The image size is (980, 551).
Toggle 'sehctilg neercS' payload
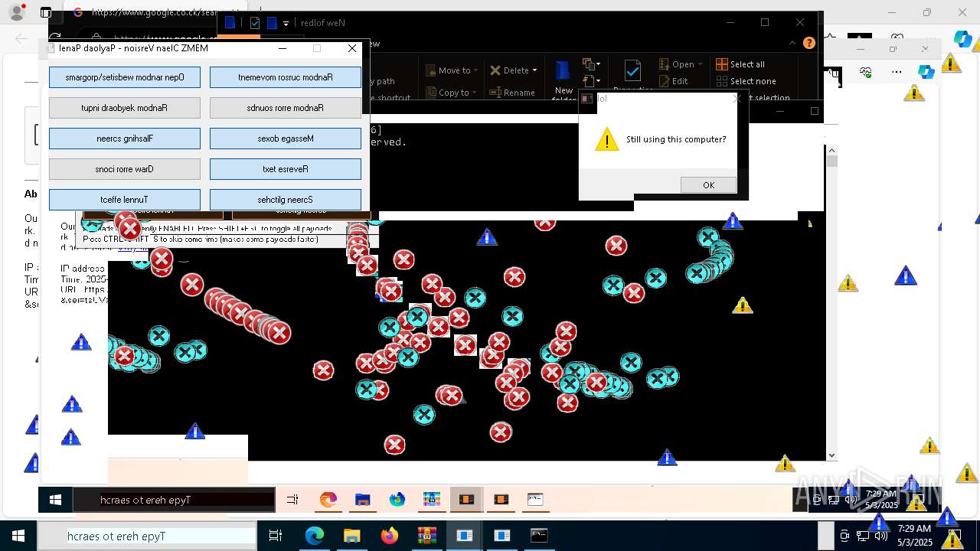286,200
